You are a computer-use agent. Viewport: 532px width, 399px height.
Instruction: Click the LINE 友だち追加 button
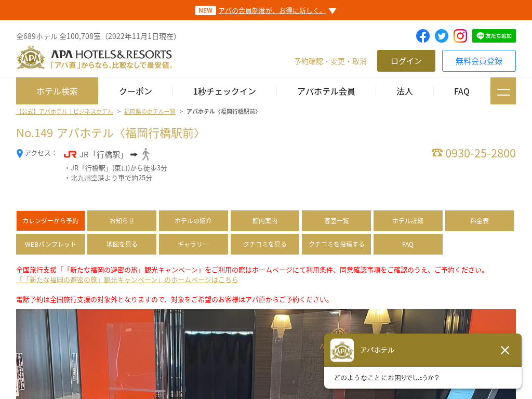[x=494, y=36]
